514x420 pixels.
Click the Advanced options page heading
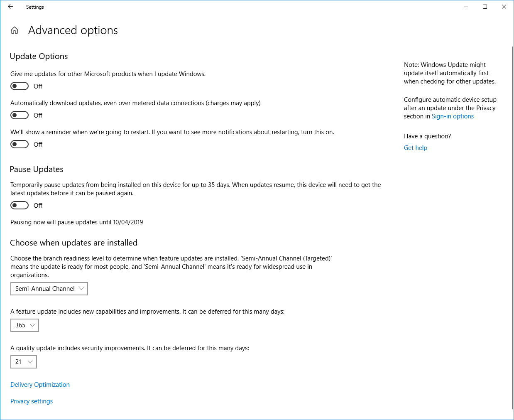tap(73, 30)
